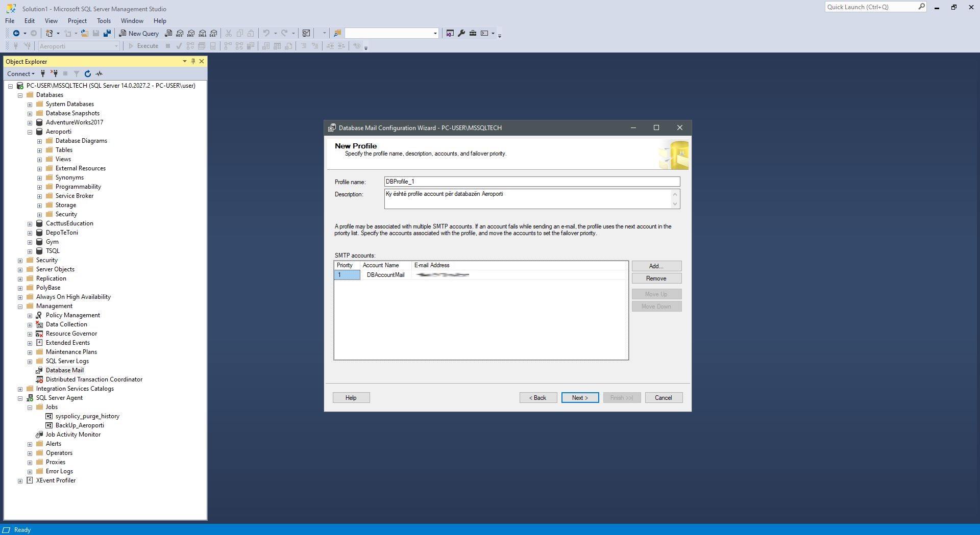Viewport: 980px width, 535px height.
Task: Collapse the SQL Server Agent node
Action: click(x=20, y=398)
